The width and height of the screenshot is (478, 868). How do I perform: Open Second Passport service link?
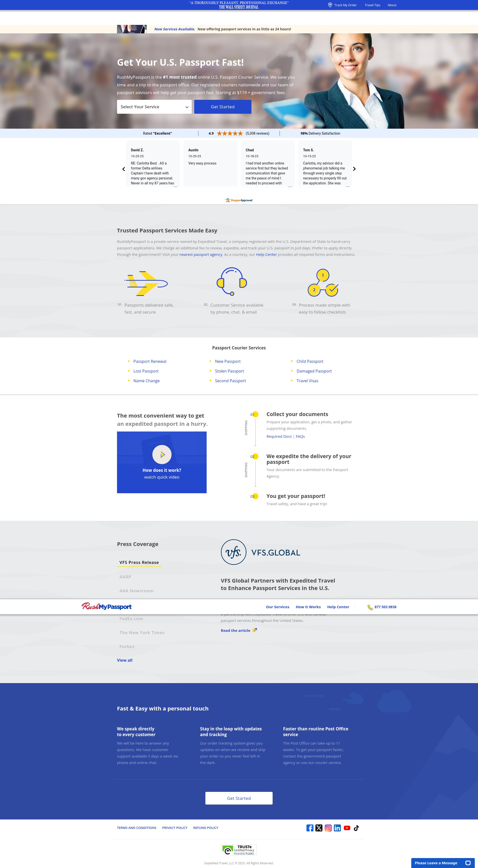tap(230, 381)
